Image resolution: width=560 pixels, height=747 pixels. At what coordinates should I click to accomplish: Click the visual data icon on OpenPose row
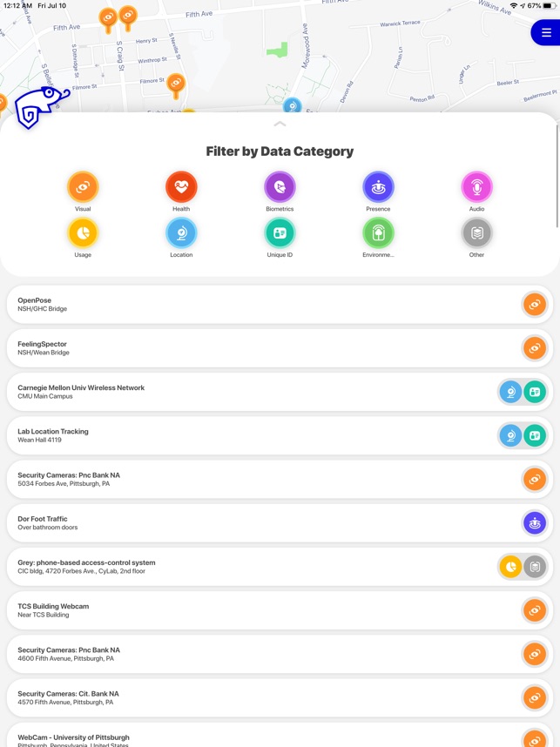click(534, 304)
